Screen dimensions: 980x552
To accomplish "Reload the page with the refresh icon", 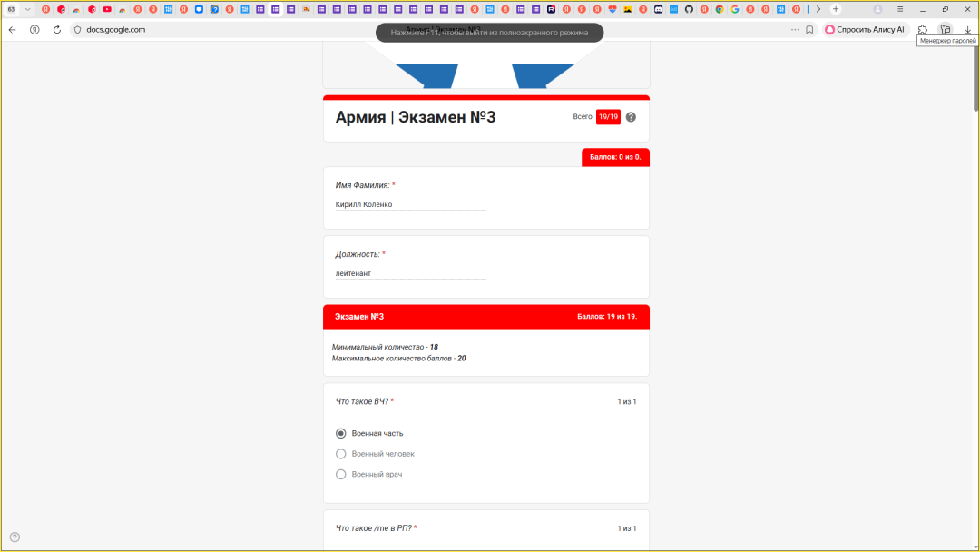I will coord(57,30).
